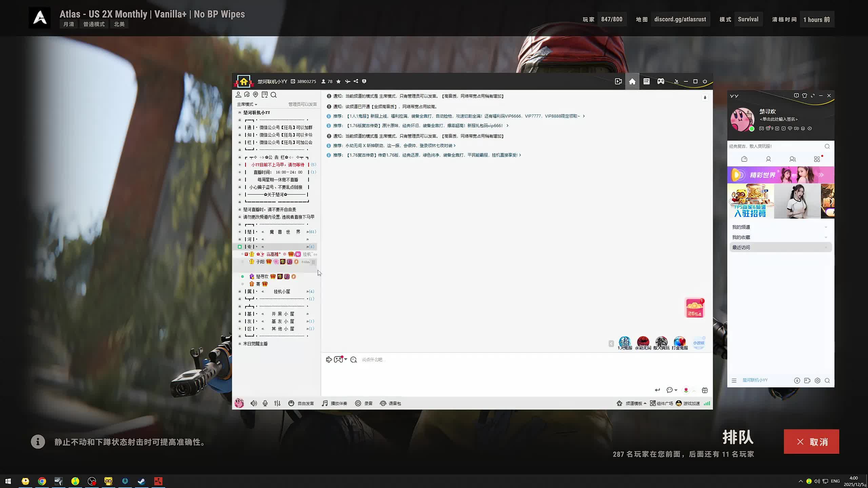Open the game controller icon in header
This screenshot has width=868, height=488.
[661, 81]
